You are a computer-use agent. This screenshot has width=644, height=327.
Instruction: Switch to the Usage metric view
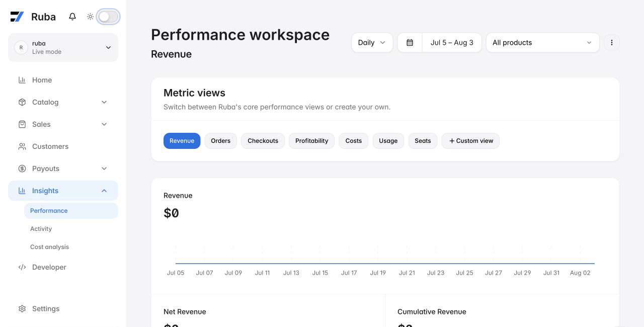[388, 141]
